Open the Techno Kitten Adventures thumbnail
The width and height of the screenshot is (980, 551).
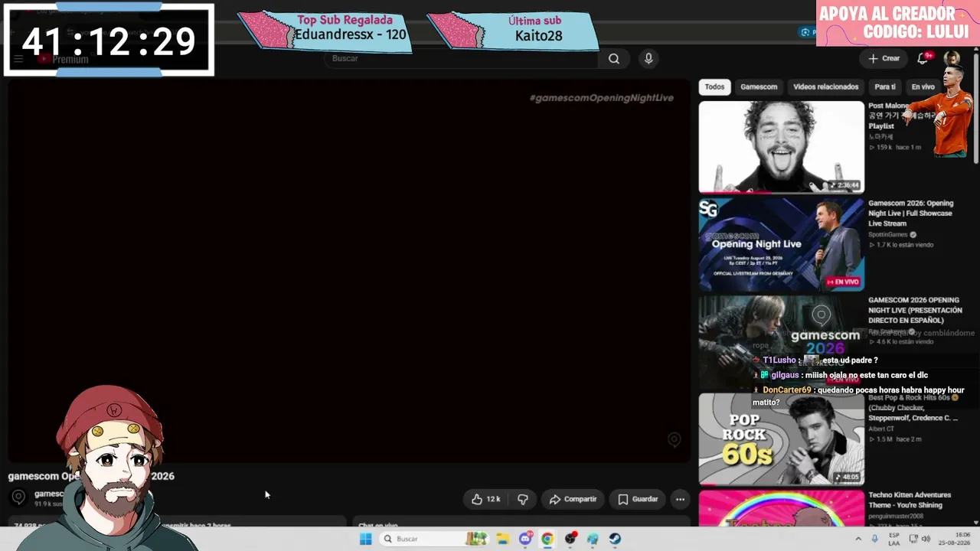[781, 508]
